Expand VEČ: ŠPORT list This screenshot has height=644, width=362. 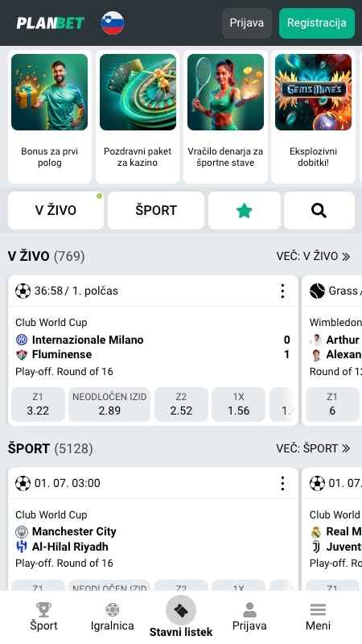pyautogui.click(x=313, y=448)
